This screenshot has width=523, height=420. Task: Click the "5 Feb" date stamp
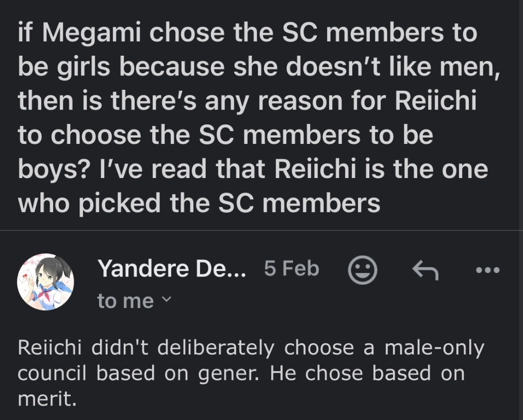[291, 269]
